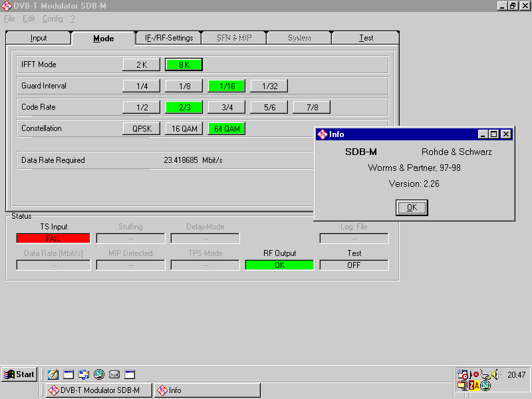Set guard interval to 1/4
This screenshot has height=399, width=532.
pos(142,86)
